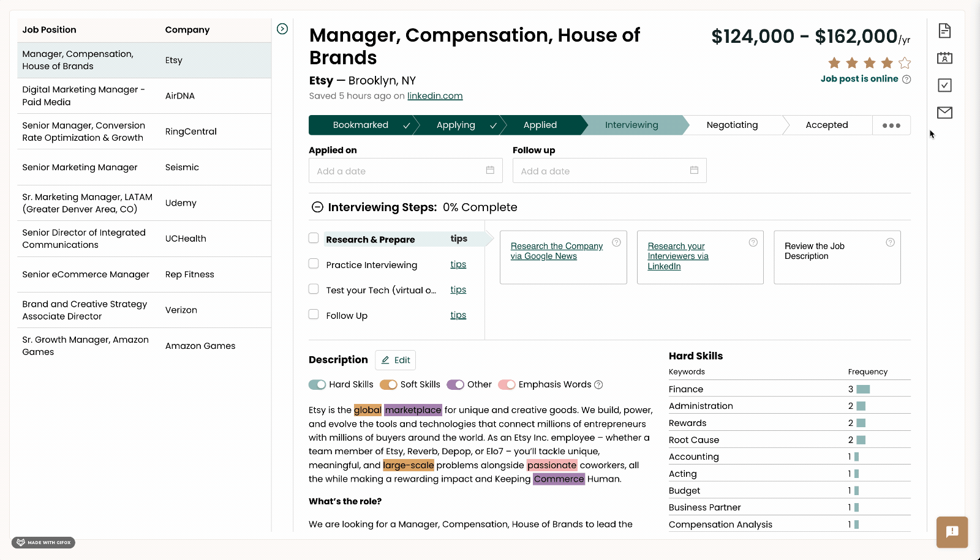Select the Verizon Associate Director row
This screenshot has width=980, height=560.
tap(144, 310)
